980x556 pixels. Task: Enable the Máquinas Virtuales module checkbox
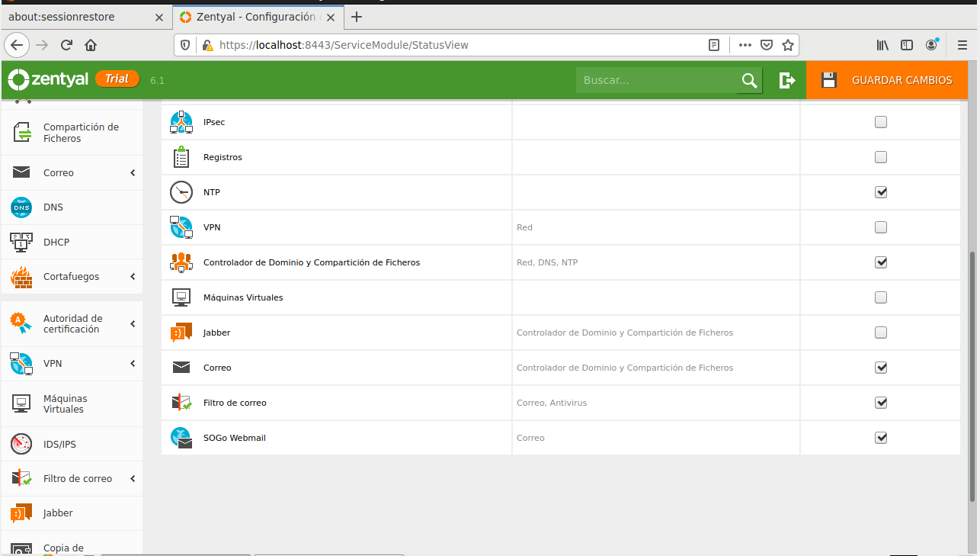click(x=881, y=297)
